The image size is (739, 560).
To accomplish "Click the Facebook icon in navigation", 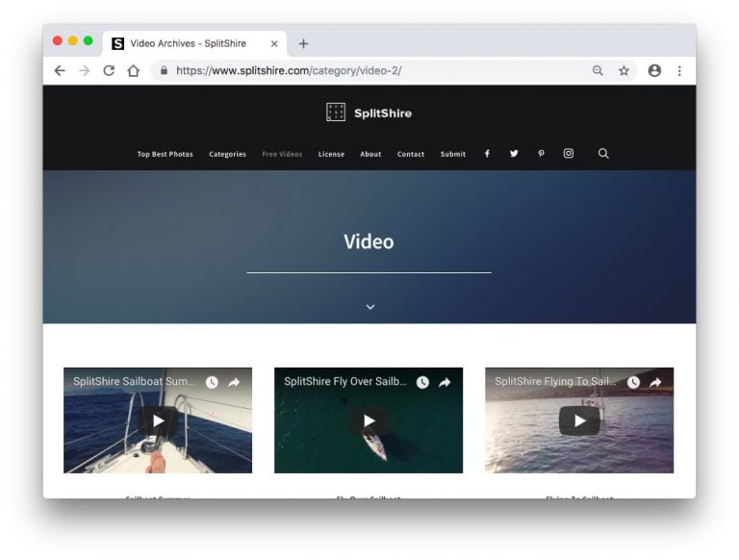I will point(487,154).
